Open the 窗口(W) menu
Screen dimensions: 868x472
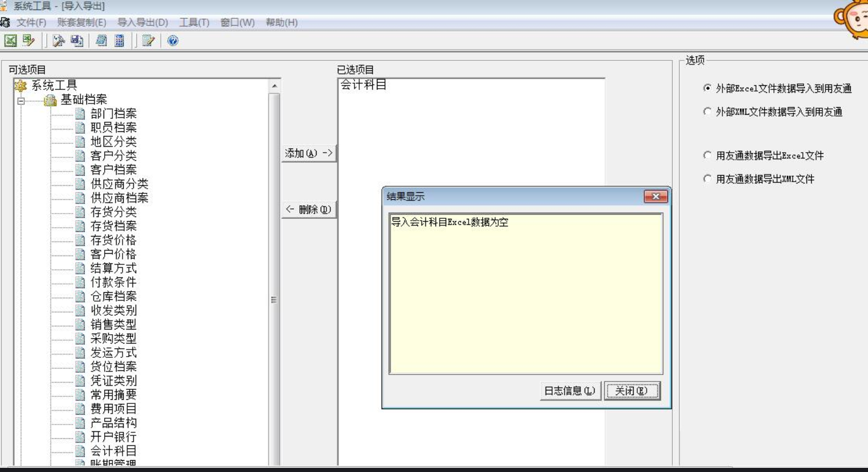pyautogui.click(x=237, y=22)
